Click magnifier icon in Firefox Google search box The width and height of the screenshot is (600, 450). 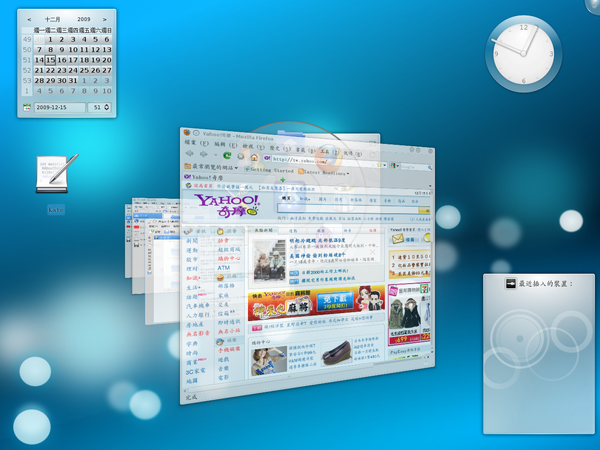coord(430,168)
